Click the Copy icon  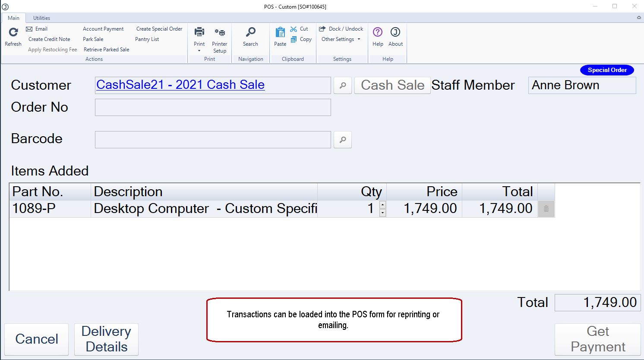click(x=294, y=39)
